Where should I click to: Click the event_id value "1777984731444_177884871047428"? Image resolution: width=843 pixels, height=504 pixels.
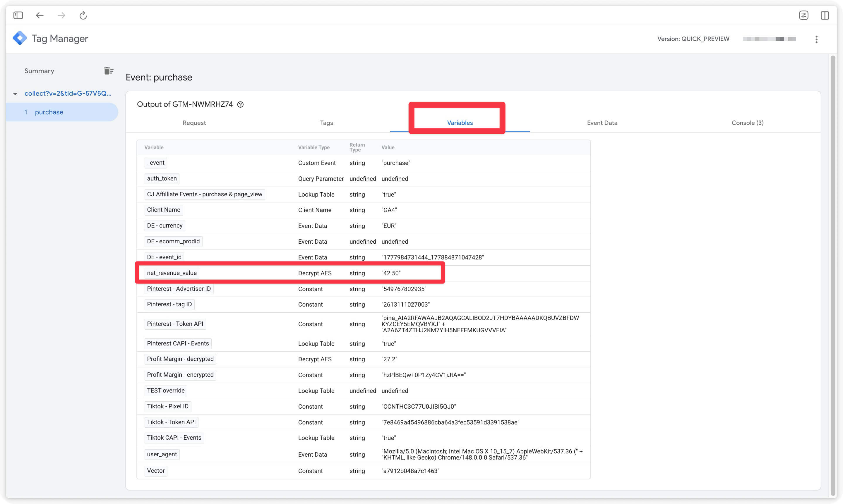433,257
